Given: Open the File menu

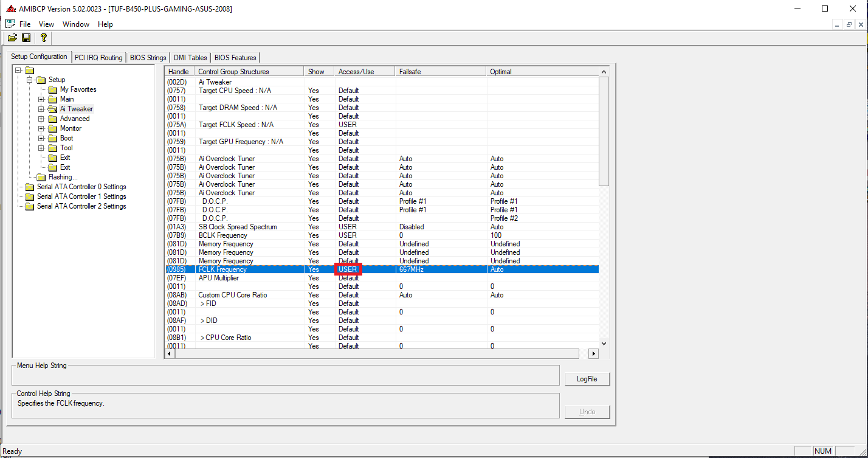Looking at the screenshot, I should click(x=25, y=24).
